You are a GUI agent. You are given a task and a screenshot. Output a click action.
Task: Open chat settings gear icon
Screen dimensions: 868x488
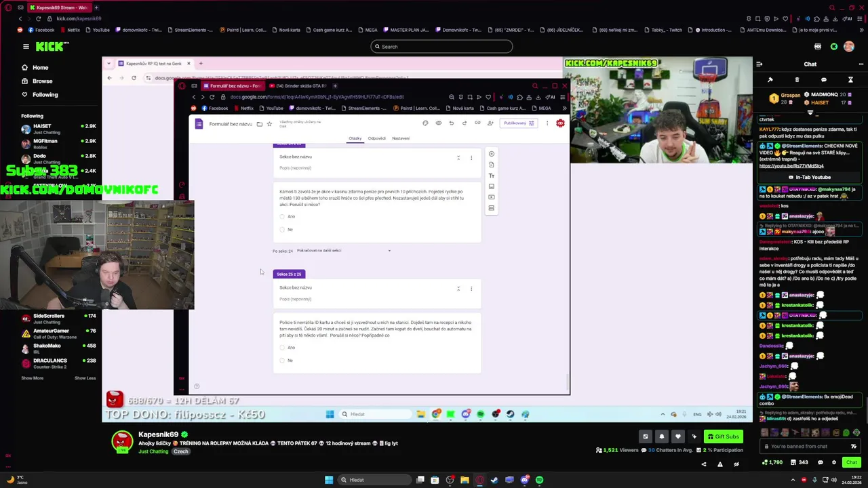click(x=833, y=462)
